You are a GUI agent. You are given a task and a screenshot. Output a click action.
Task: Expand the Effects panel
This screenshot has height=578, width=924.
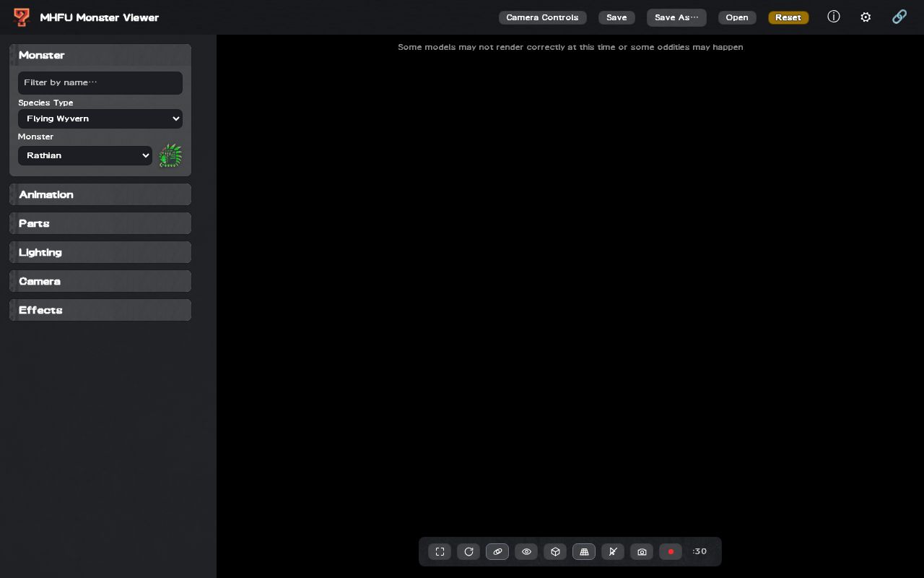100,310
